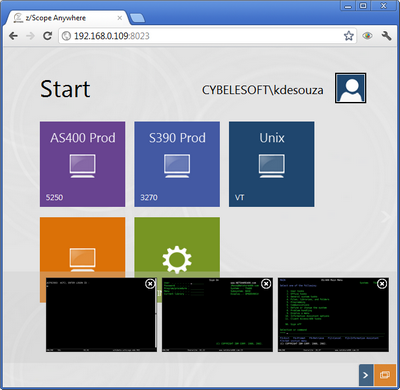This screenshot has height=390, width=400.
Task: Click the blue right arrow button
Action: pos(366,375)
